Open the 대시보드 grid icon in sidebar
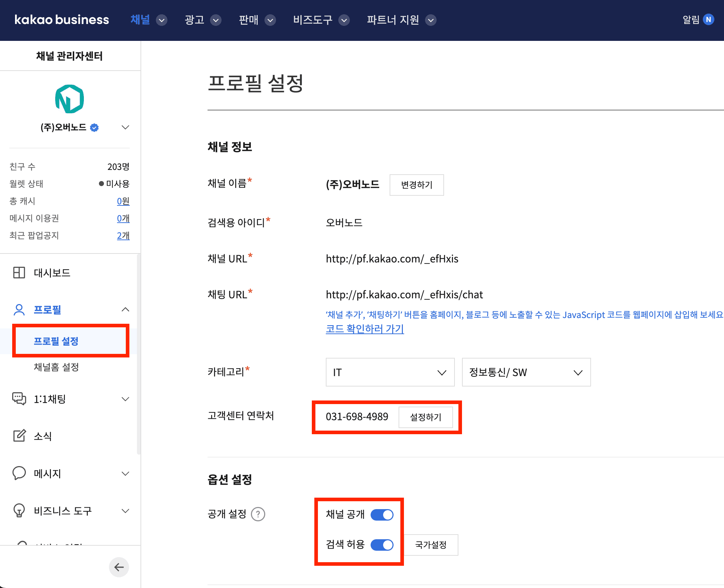724x588 pixels. (20, 273)
